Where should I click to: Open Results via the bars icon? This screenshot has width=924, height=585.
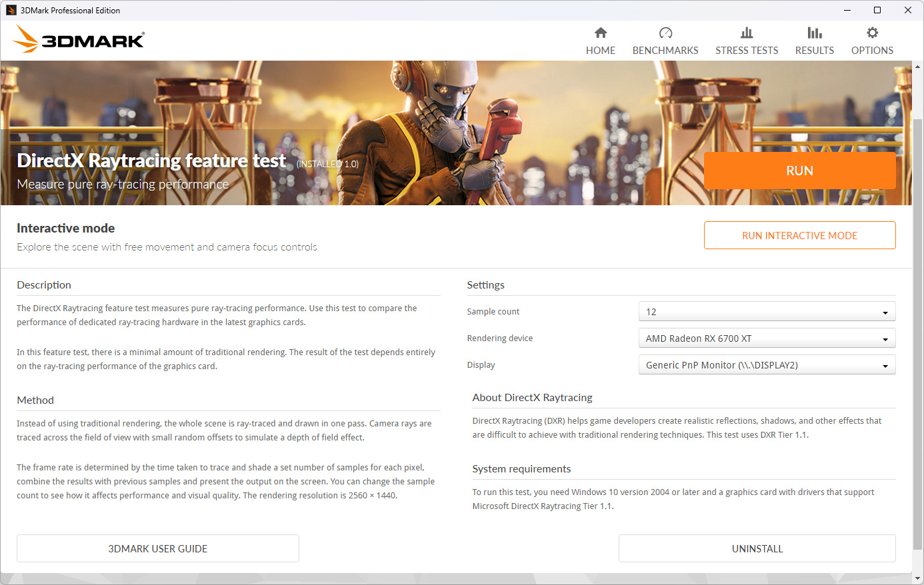[814, 33]
